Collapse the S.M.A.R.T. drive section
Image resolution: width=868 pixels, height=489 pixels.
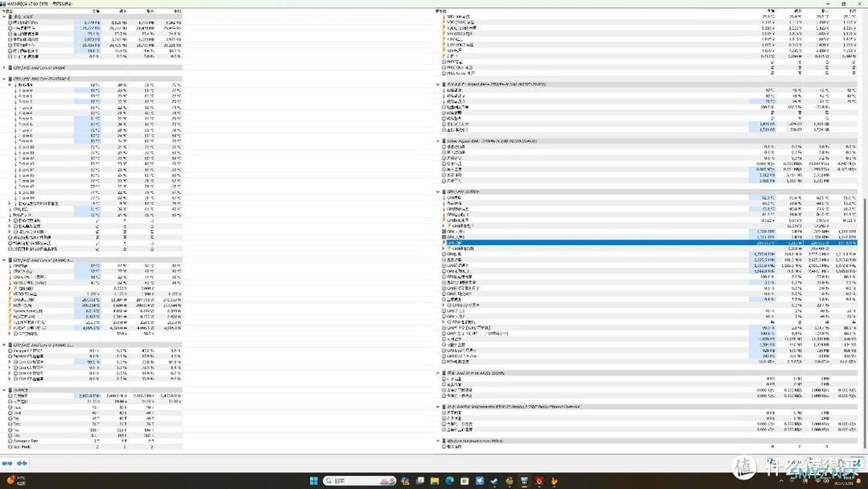[x=438, y=84]
